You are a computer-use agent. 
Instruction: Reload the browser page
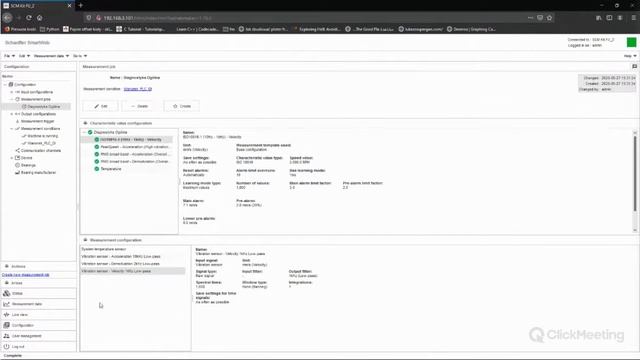tap(29, 18)
